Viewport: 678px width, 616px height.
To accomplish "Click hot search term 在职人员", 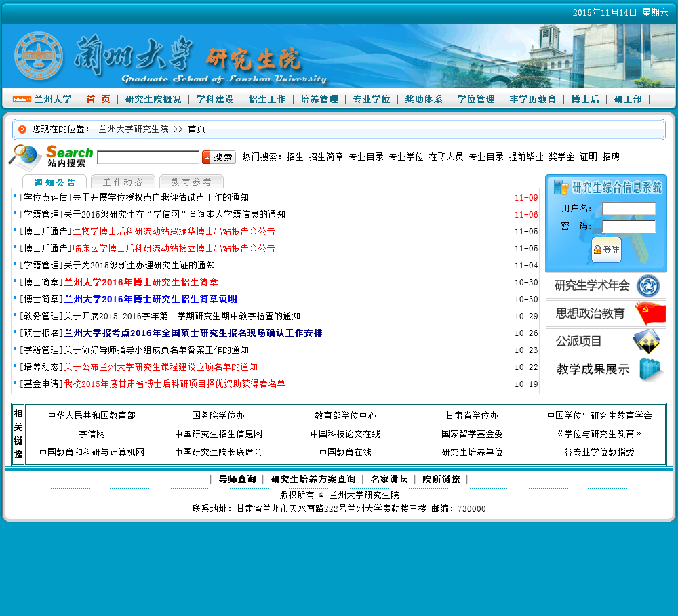I will (x=446, y=157).
